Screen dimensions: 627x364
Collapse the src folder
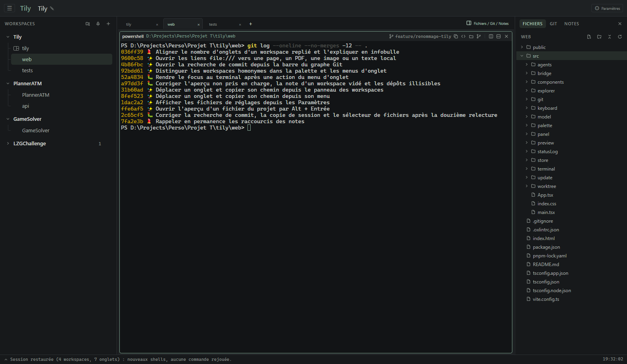pyautogui.click(x=522, y=56)
